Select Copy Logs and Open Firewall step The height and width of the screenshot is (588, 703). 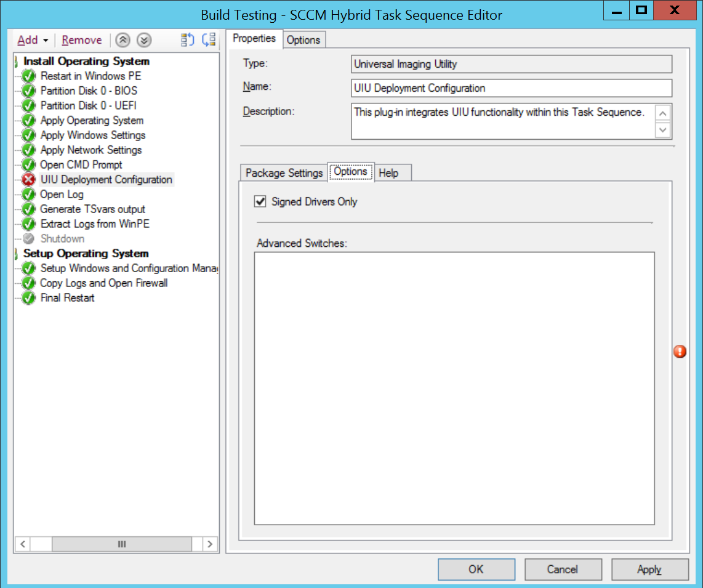pos(104,283)
